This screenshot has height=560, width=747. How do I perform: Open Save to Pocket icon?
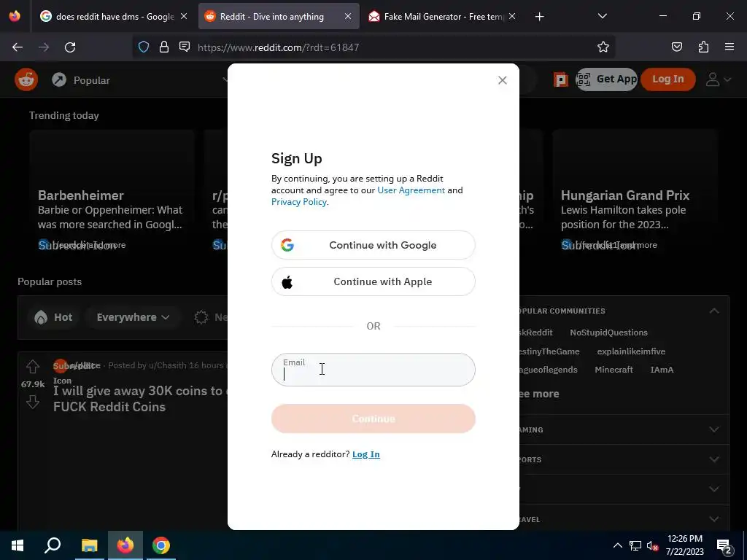[x=676, y=47]
